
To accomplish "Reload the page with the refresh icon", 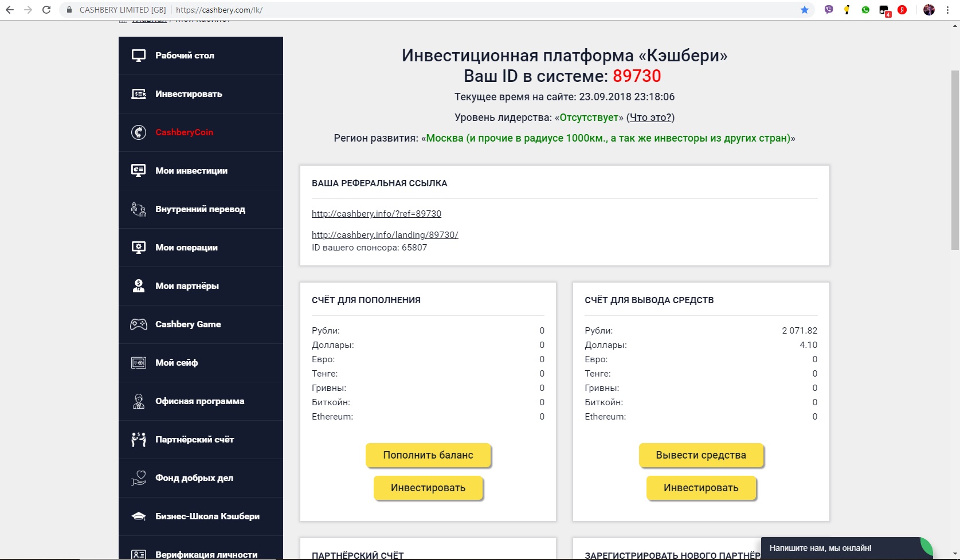I will [46, 10].
